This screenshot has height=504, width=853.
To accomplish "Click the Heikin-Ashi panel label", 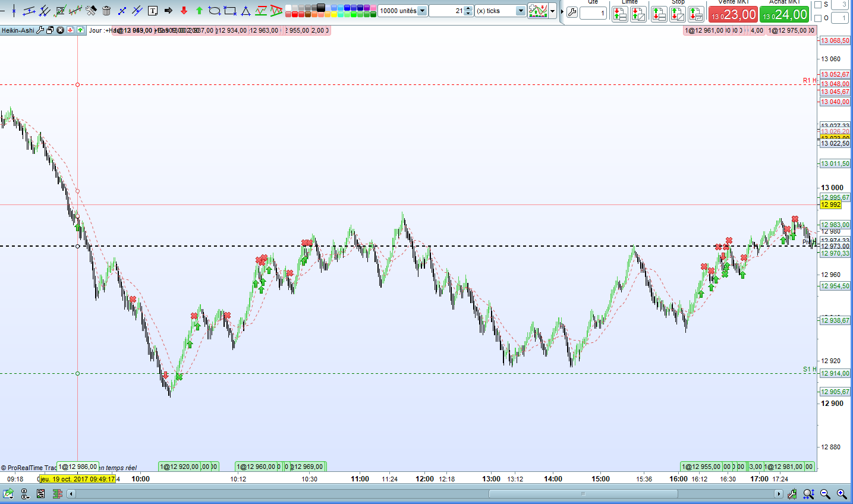I will pyautogui.click(x=18, y=30).
